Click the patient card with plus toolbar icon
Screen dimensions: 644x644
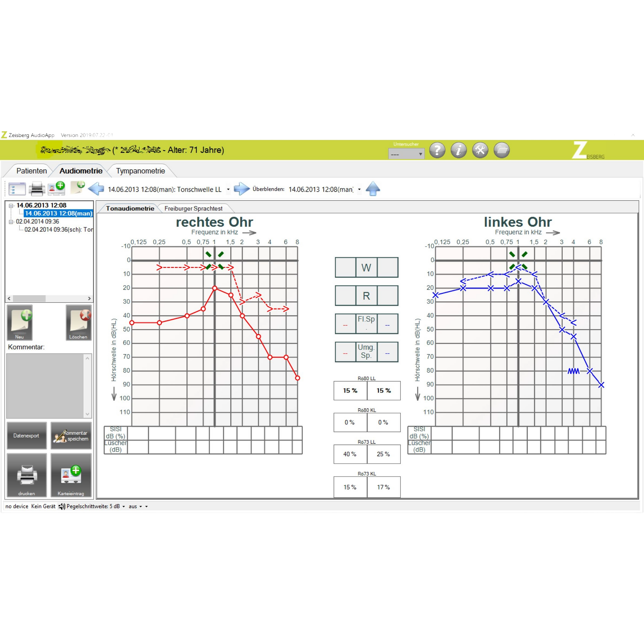point(56,188)
